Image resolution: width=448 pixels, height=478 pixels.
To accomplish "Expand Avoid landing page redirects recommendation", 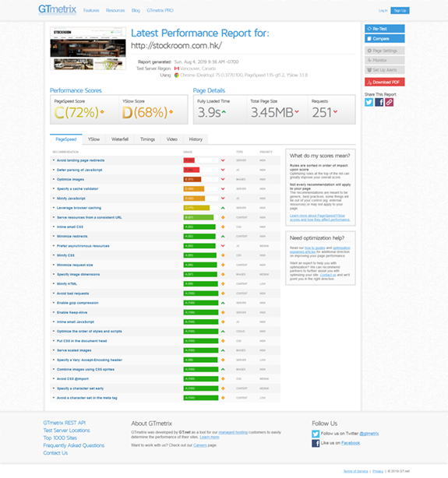I will pos(80,160).
